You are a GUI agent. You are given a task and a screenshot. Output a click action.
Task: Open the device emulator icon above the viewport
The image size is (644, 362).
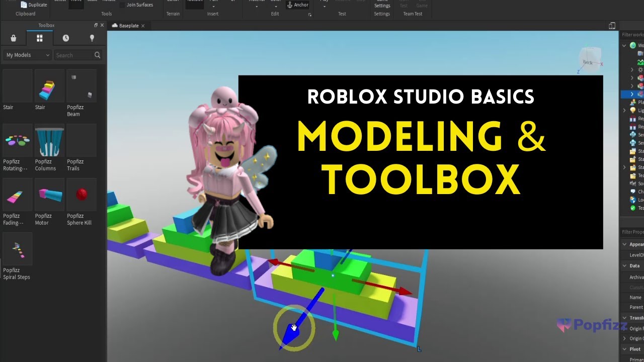(x=612, y=26)
